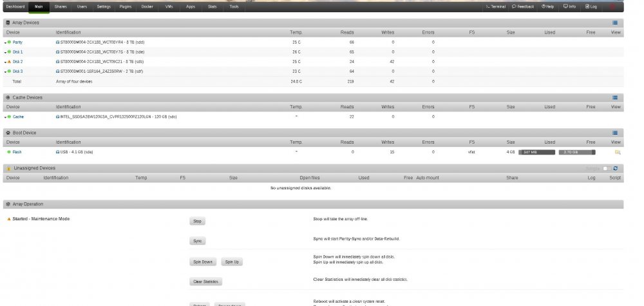Click 'No unassigned disks available.' message
The image size is (644, 306).
point(301,188)
